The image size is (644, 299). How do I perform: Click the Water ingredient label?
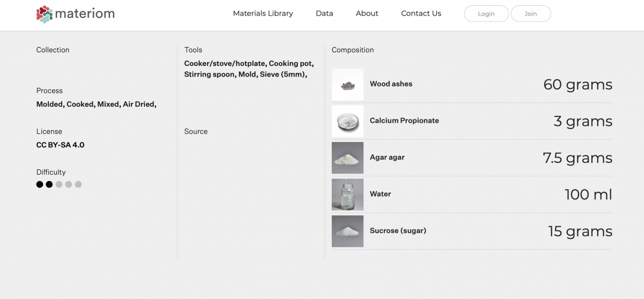coord(380,194)
